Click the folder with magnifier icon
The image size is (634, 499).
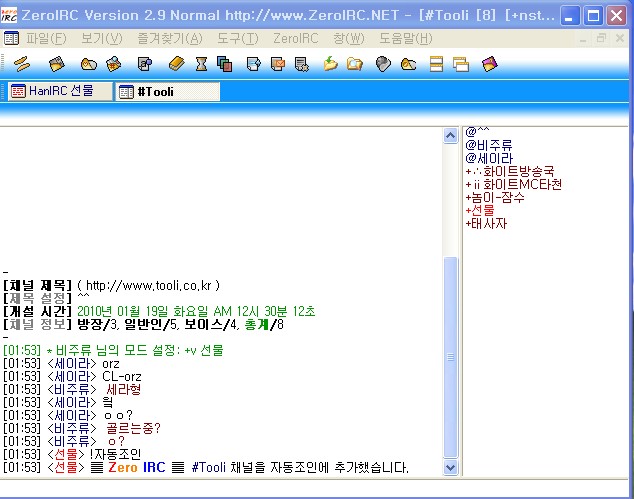pos(355,64)
